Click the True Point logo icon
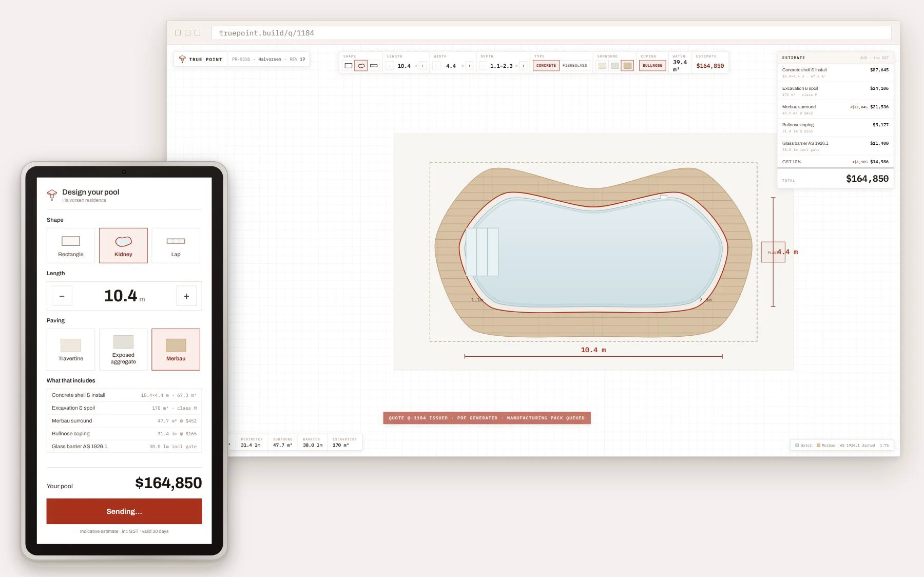Viewport: 924px width, 577px height. [x=182, y=59]
